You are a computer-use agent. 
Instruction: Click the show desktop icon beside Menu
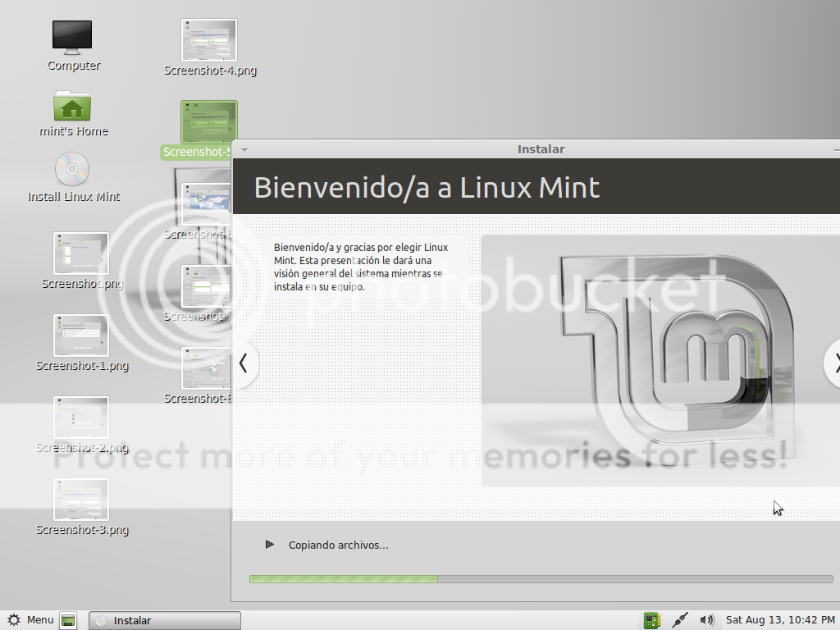click(69, 620)
